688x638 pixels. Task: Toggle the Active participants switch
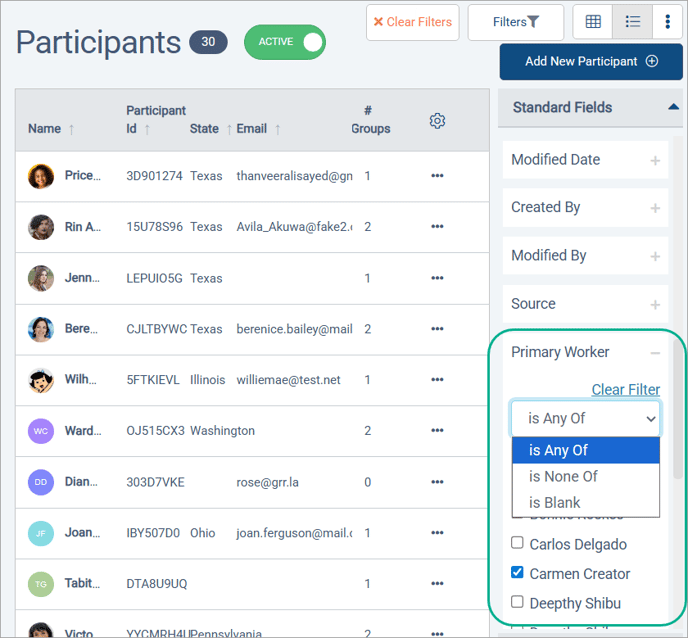[x=285, y=42]
